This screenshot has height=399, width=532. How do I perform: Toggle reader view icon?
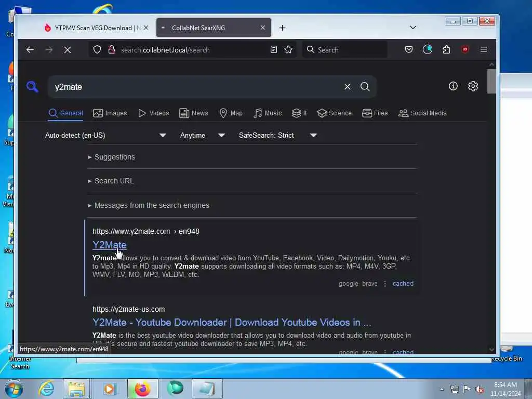pos(273,50)
